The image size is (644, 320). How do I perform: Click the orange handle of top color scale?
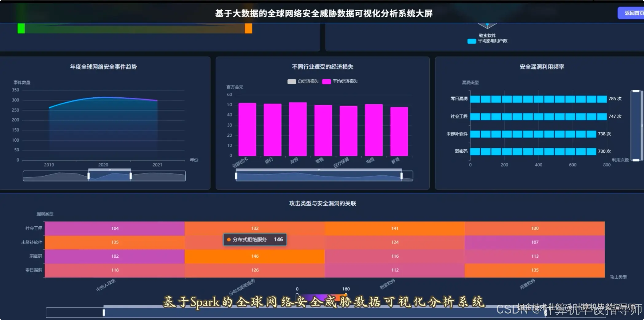point(248,28)
